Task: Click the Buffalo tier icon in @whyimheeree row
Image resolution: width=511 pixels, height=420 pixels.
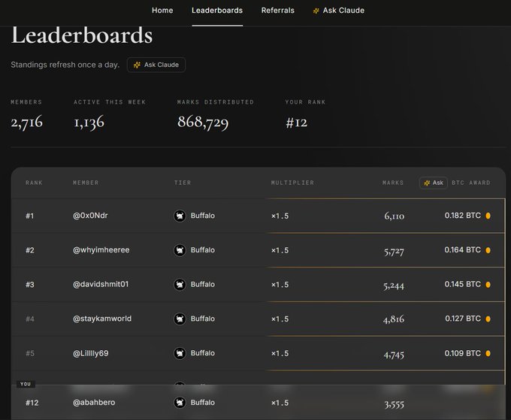Action: [180, 250]
